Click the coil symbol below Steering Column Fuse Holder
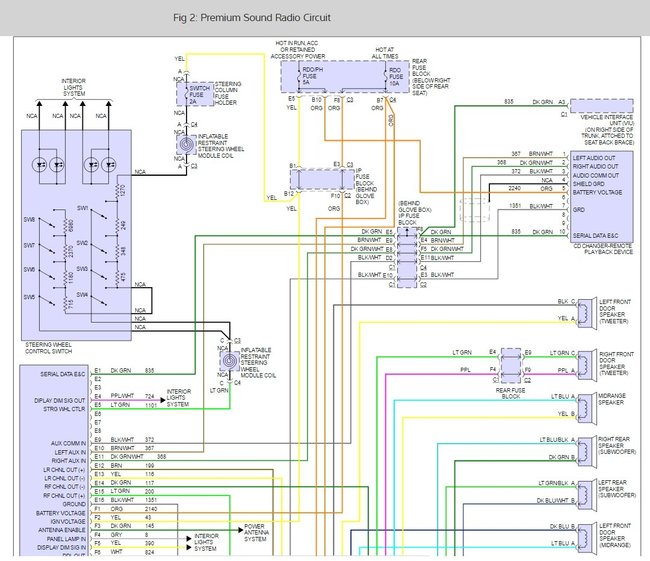650x561 pixels. tap(186, 145)
